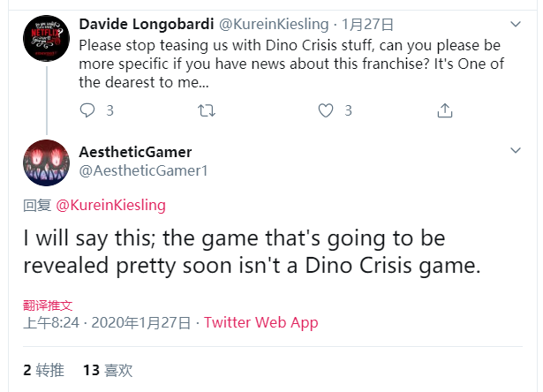The image size is (543, 392).
Task: Expand the chevron menu on Davide's tweet
Action: click(x=517, y=22)
